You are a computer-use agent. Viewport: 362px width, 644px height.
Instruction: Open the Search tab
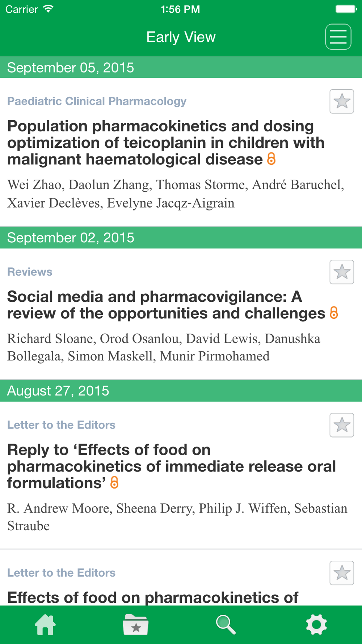pos(226,625)
